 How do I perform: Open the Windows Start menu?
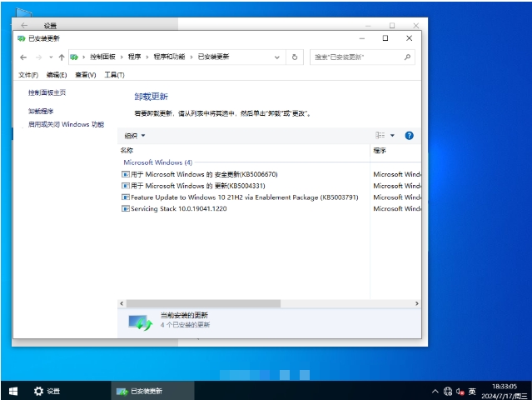pyautogui.click(x=13, y=391)
